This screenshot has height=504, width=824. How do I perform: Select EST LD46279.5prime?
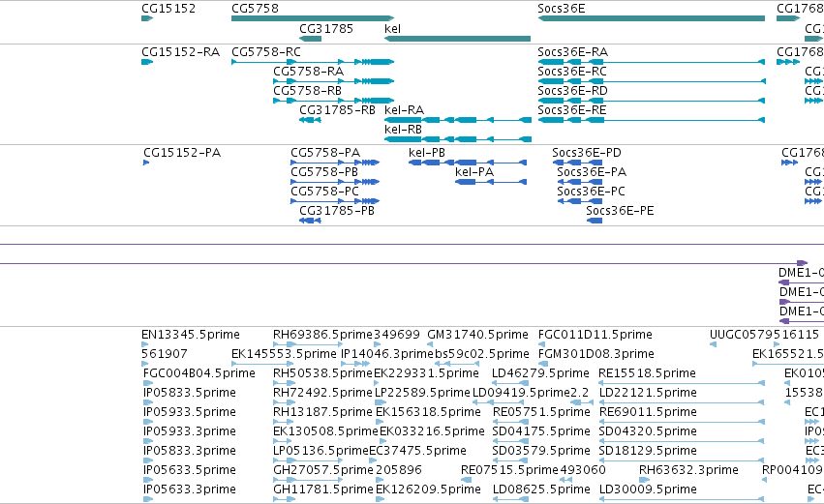click(x=540, y=373)
